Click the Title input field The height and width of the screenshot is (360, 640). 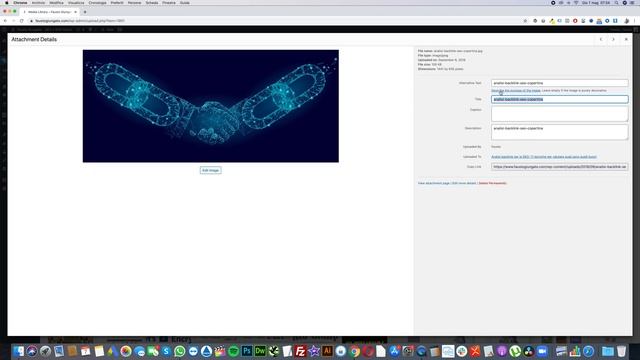pos(560,99)
